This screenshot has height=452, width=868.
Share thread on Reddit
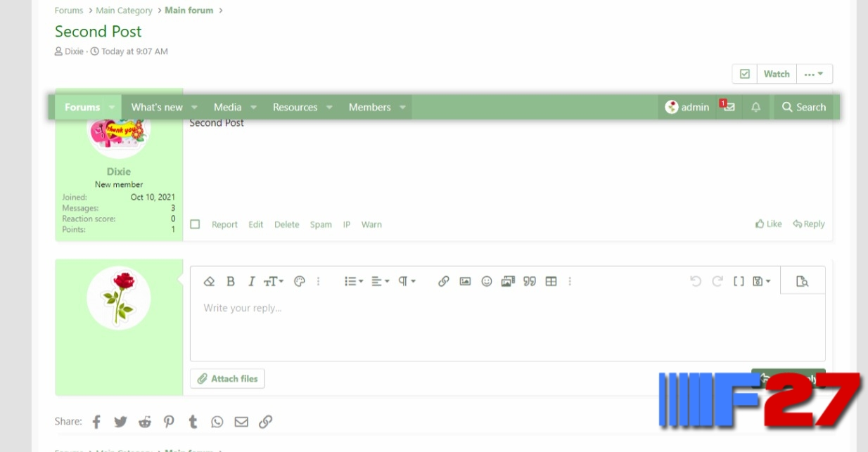point(145,422)
